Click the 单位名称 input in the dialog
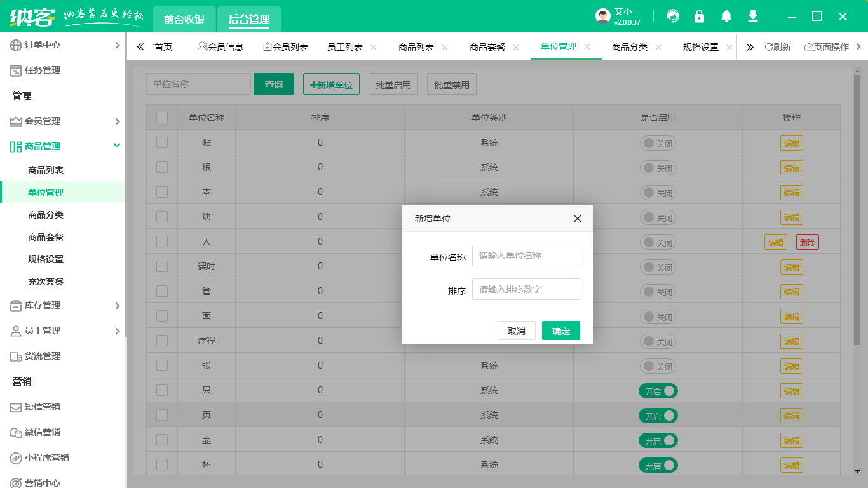The width and height of the screenshot is (868, 488). click(x=526, y=255)
